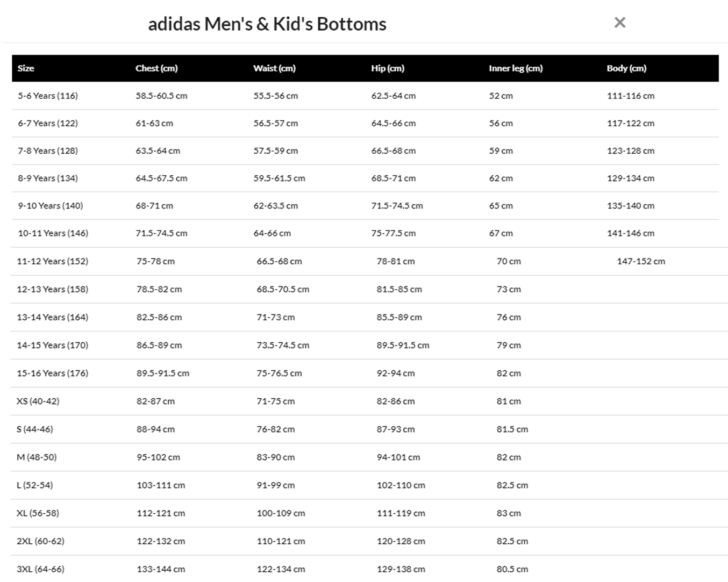This screenshot has width=728, height=582.
Task: Click the 147-152 cm body measurement
Action: (641, 261)
